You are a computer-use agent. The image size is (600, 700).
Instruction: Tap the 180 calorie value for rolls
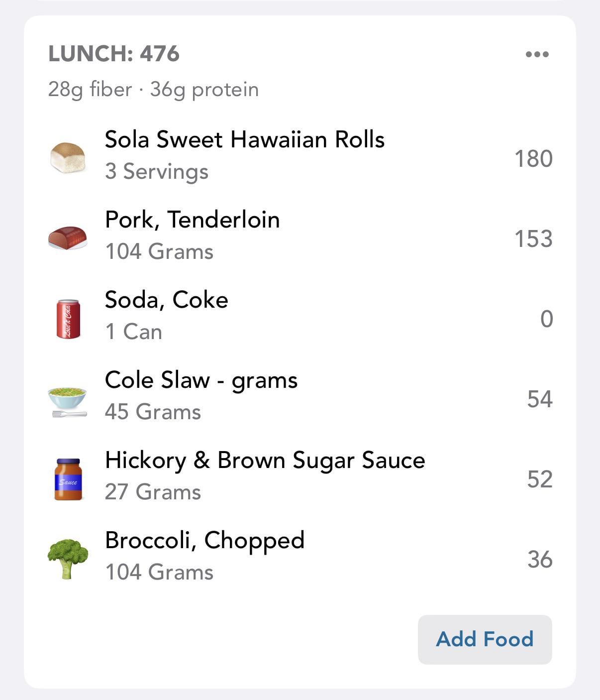(x=533, y=159)
